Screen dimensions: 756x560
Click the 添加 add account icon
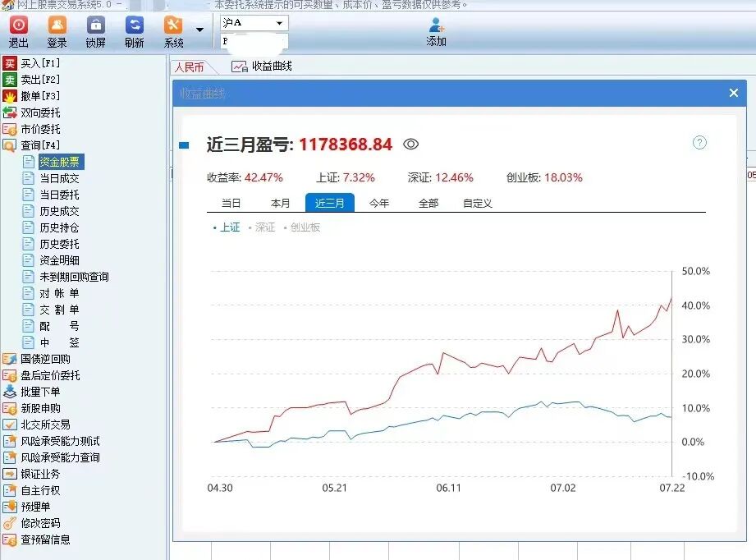[437, 25]
